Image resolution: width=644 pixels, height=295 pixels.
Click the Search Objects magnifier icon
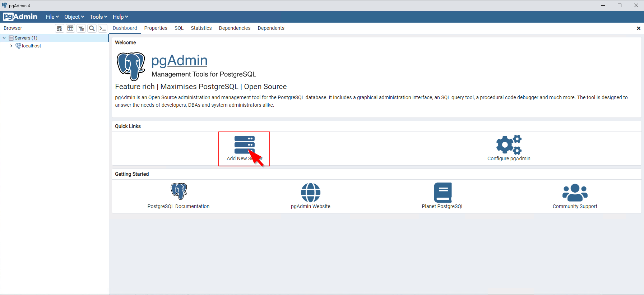pyautogui.click(x=92, y=28)
